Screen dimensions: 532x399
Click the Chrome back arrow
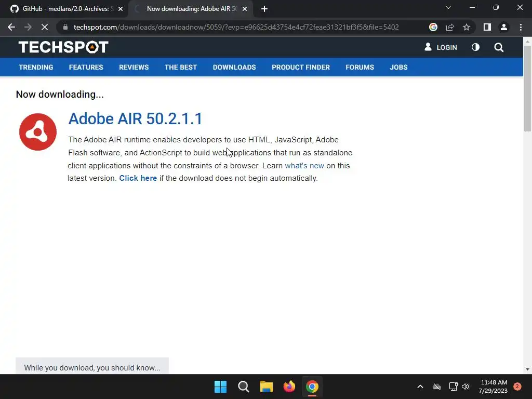[x=11, y=27]
